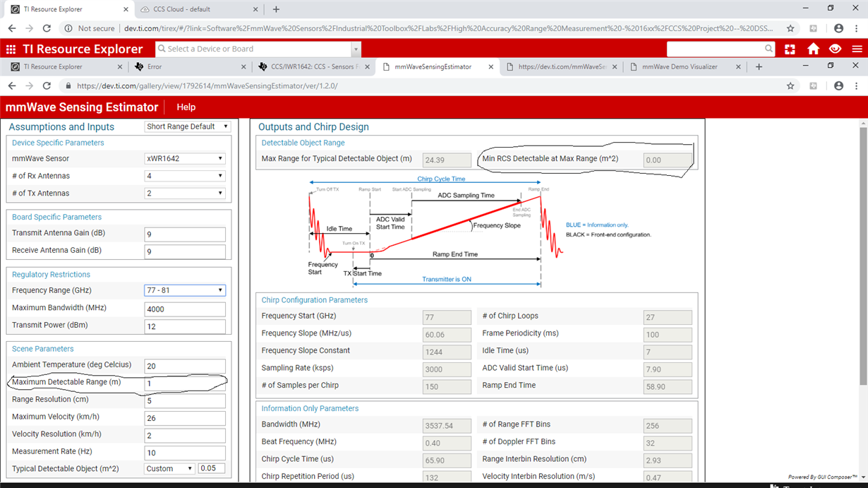
Task: Close the Error tab
Action: (x=243, y=66)
